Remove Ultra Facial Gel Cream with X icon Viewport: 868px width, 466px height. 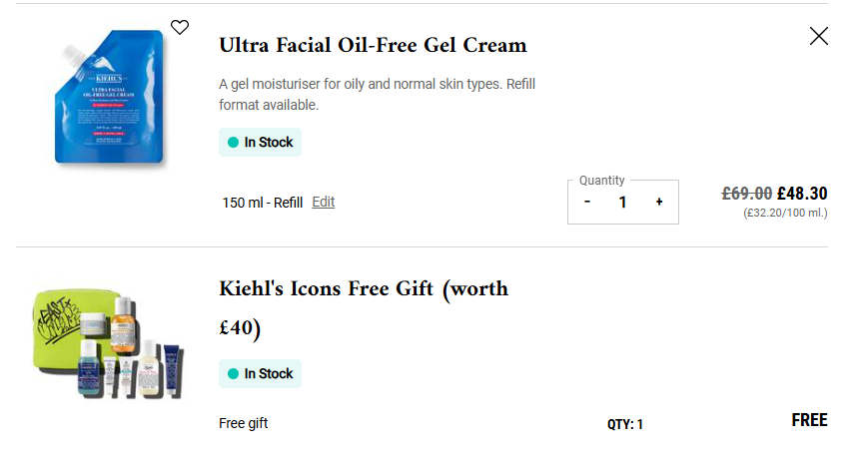[x=819, y=37]
